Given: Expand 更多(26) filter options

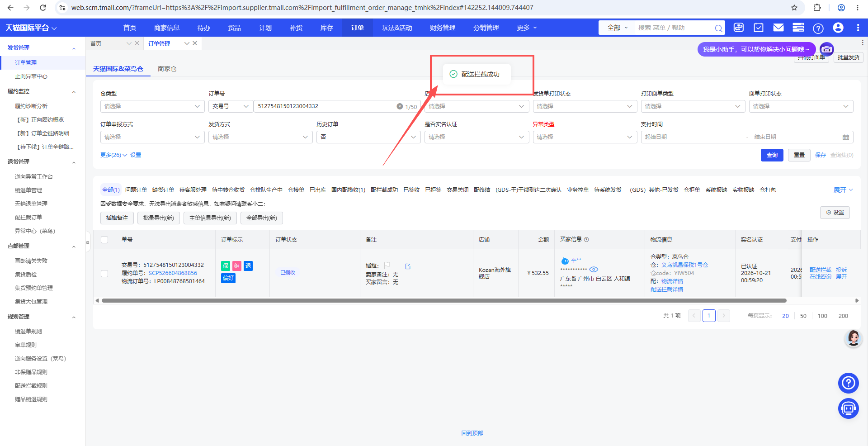Looking at the screenshot, I should 113,155.
